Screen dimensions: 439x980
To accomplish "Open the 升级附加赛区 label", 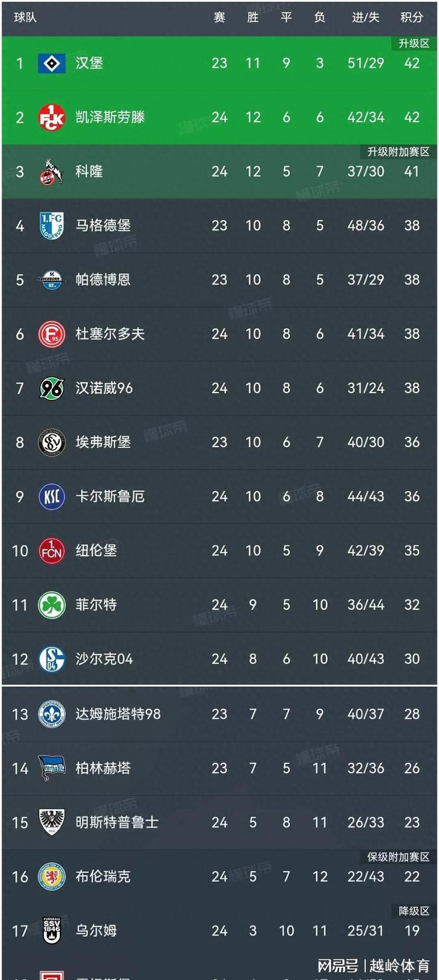I will coord(400,151).
